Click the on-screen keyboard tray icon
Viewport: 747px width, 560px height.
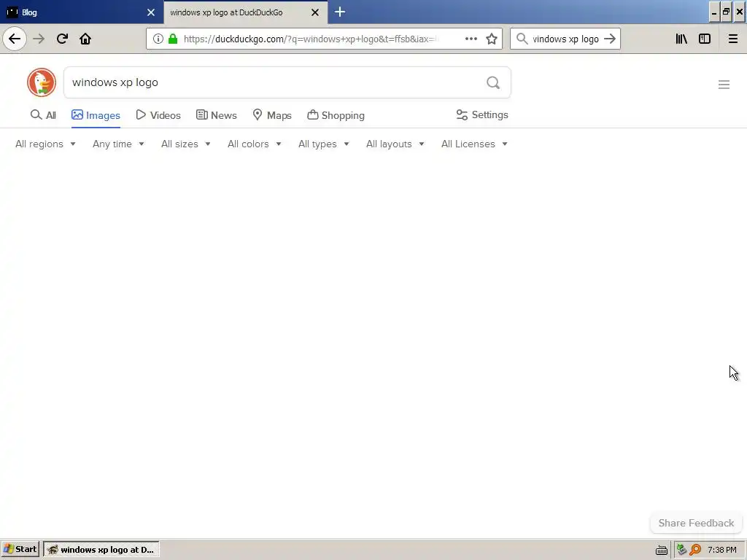(661, 550)
